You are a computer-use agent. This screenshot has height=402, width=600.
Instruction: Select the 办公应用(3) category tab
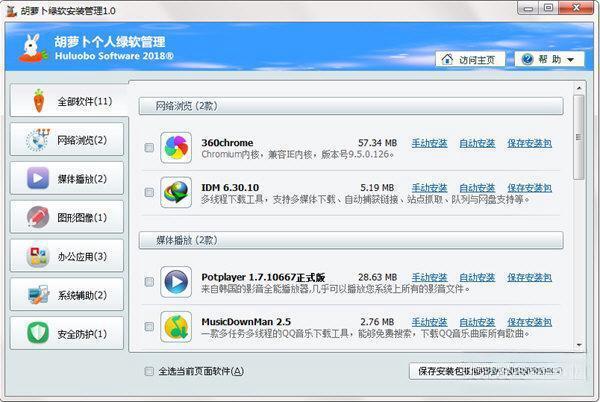pyautogui.click(x=67, y=256)
